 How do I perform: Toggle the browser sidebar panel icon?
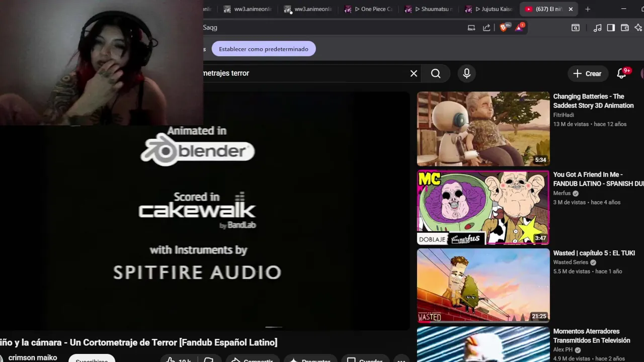[x=611, y=28]
